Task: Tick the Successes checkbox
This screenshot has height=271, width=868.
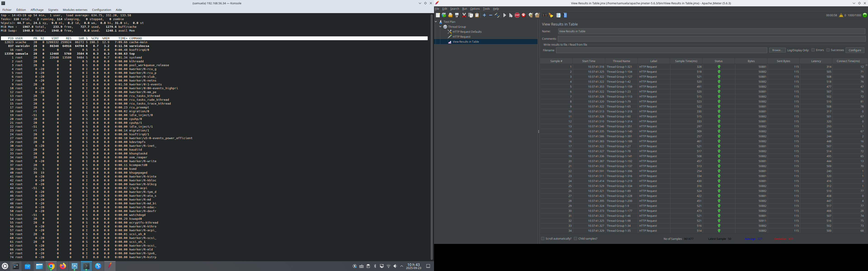Action: coord(828,50)
